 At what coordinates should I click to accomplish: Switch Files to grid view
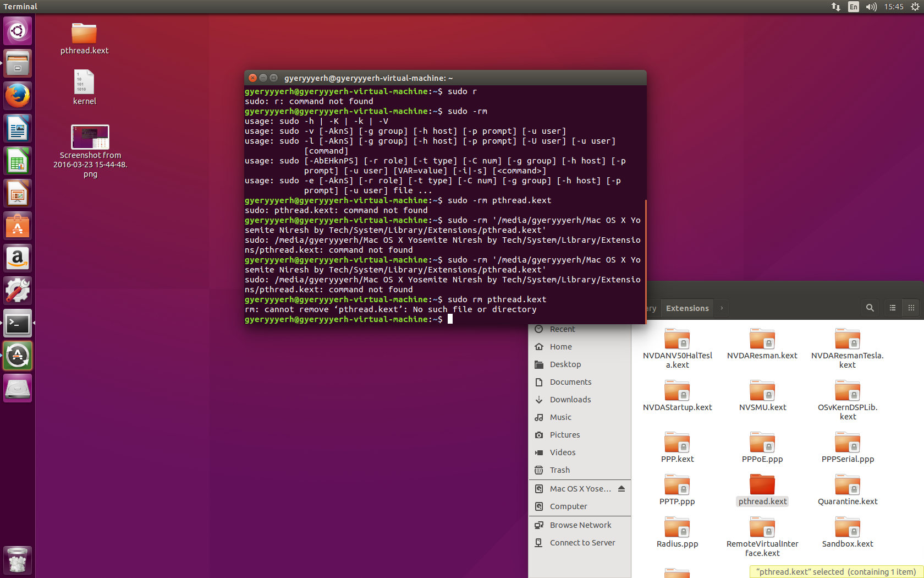(x=911, y=308)
